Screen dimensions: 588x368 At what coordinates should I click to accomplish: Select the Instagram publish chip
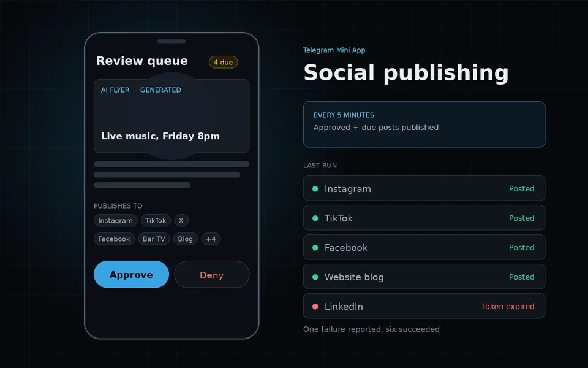[x=116, y=220]
